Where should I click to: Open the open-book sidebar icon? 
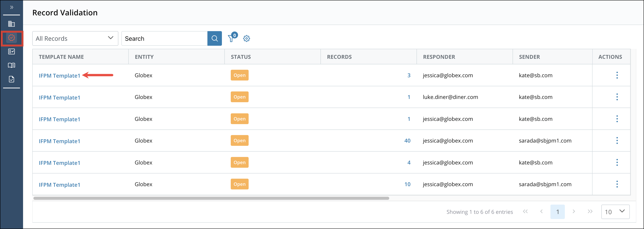[12, 65]
